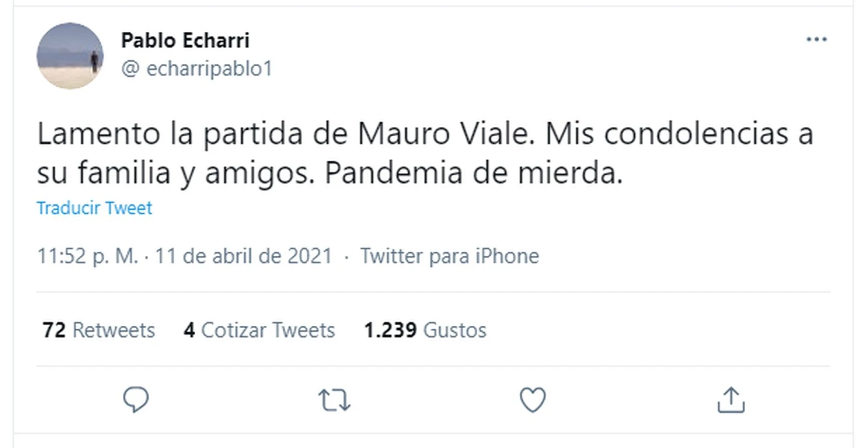Show the 1.239 Gustos list
Image resolution: width=868 pixels, height=448 pixels.
425,330
